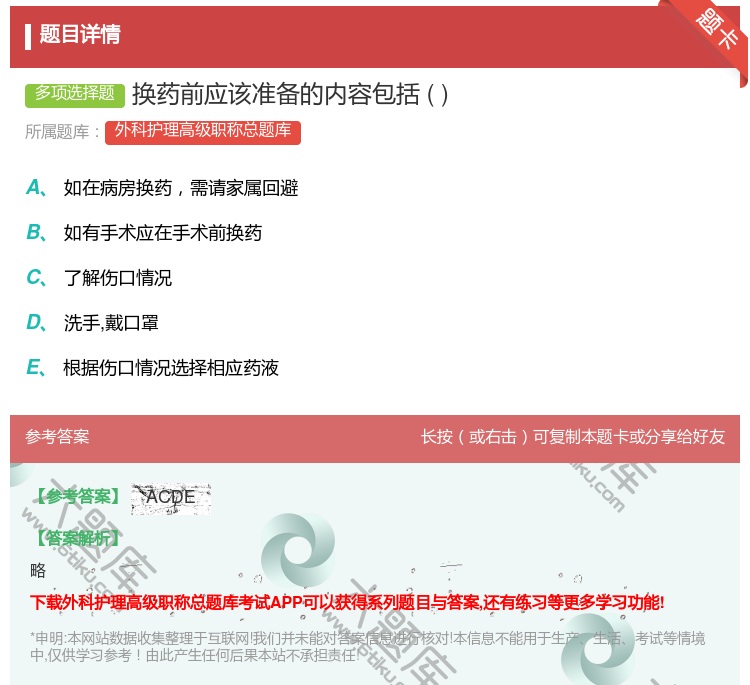Click the green 多项选择题 tag
This screenshot has width=750, height=685.
coord(75,94)
